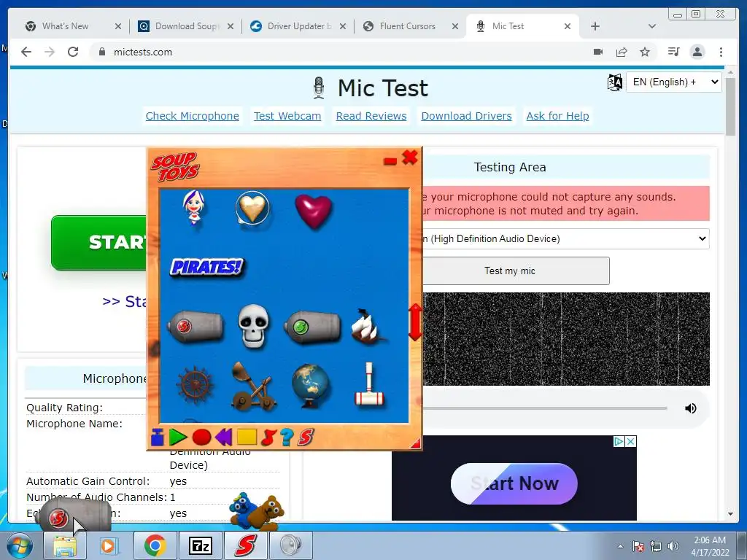Open the Check Microphone link
Image resolution: width=747 pixels, height=560 pixels.
point(193,116)
